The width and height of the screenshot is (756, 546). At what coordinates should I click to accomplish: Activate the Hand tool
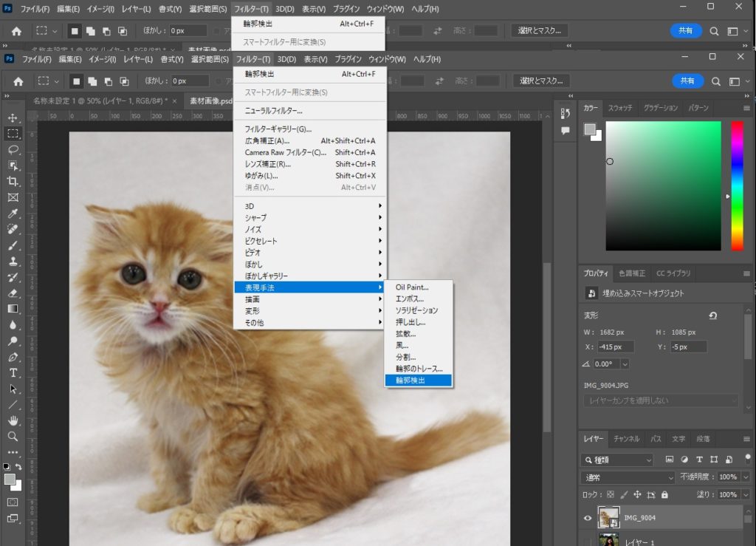click(13, 420)
